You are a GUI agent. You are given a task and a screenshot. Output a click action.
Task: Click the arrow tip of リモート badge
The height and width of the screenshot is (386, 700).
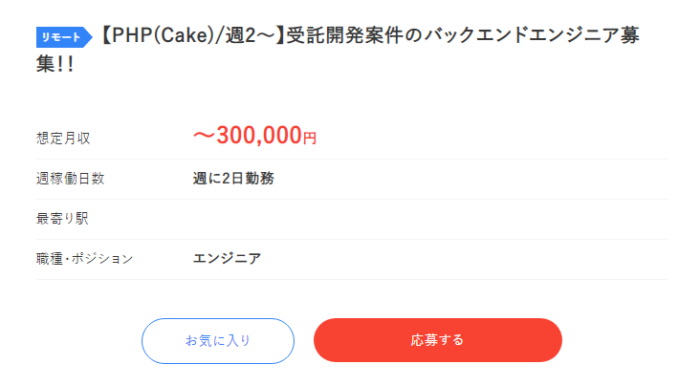coord(89,37)
